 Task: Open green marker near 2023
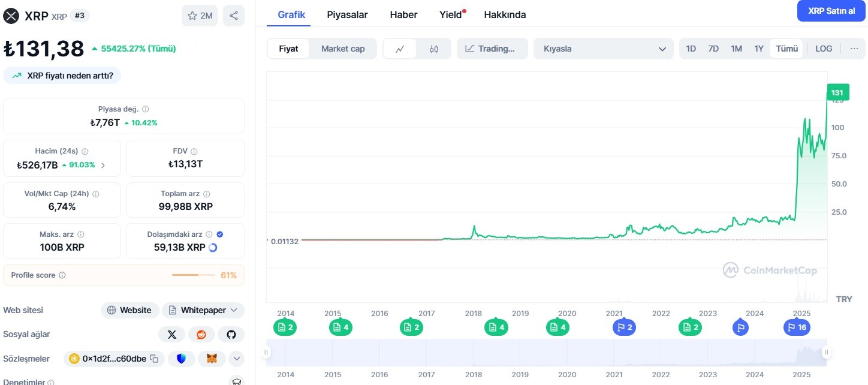coord(690,327)
